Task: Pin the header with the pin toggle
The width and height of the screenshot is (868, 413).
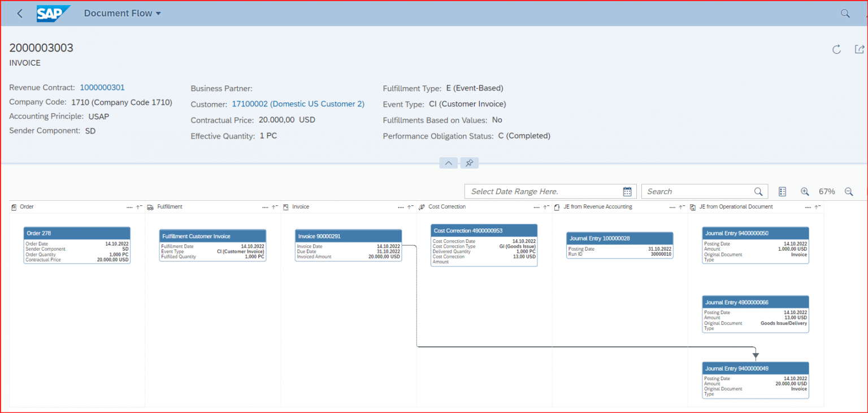Action: [x=469, y=163]
